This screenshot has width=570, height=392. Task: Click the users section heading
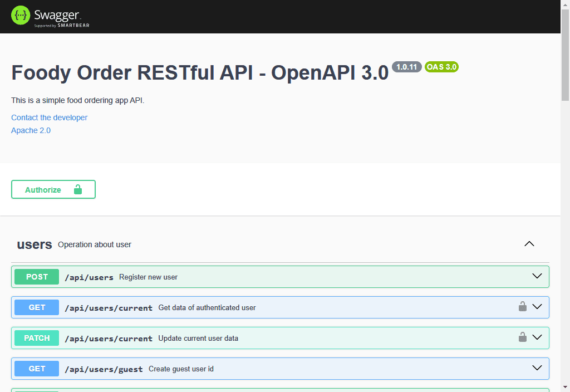(35, 244)
